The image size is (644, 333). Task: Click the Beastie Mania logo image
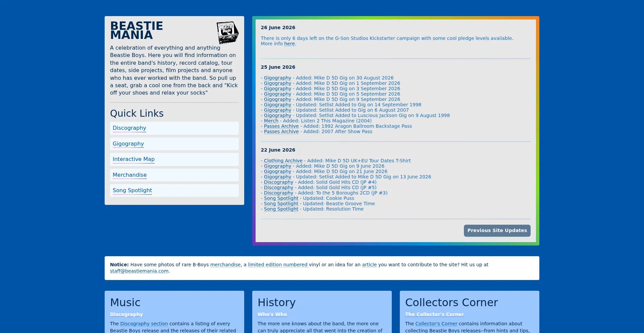coord(228,33)
